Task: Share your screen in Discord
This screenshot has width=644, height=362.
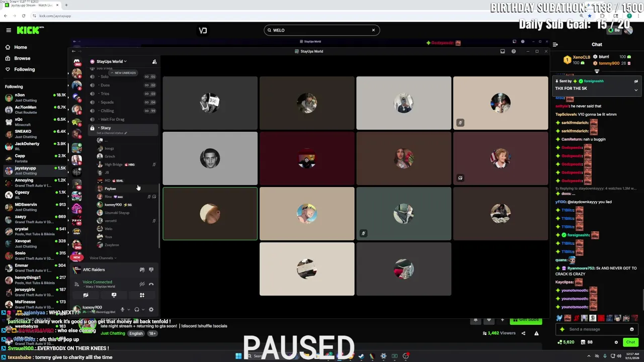Action: [x=114, y=295]
